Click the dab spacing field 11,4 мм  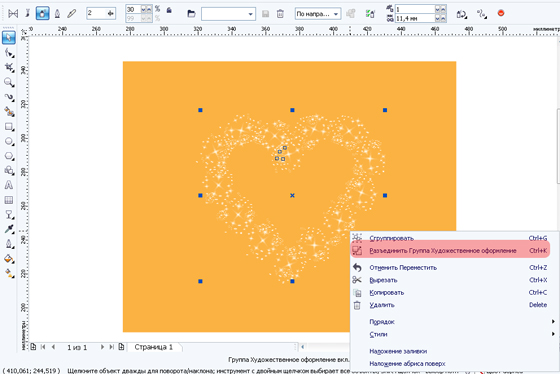pyautogui.click(x=415, y=18)
